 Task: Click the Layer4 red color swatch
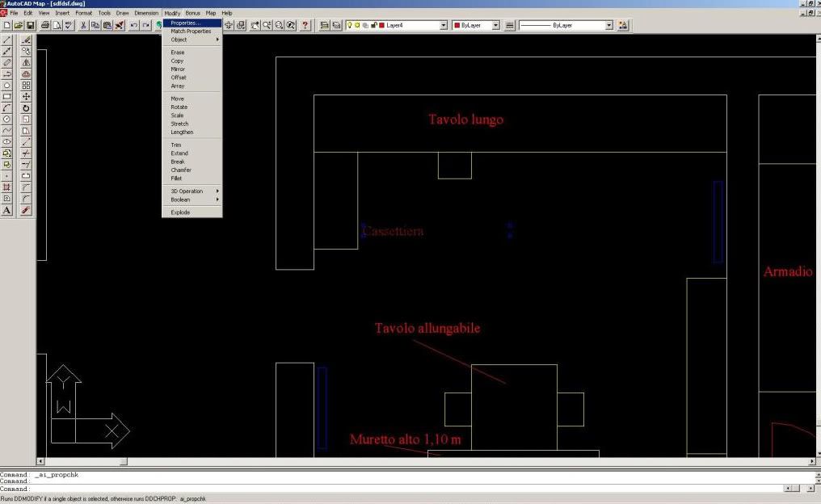click(x=381, y=25)
